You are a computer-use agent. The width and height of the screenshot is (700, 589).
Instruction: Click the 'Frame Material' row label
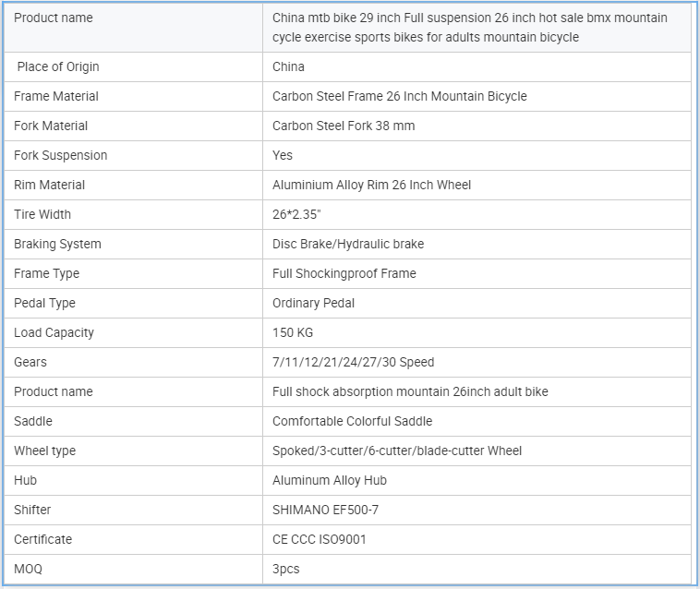[x=56, y=96]
